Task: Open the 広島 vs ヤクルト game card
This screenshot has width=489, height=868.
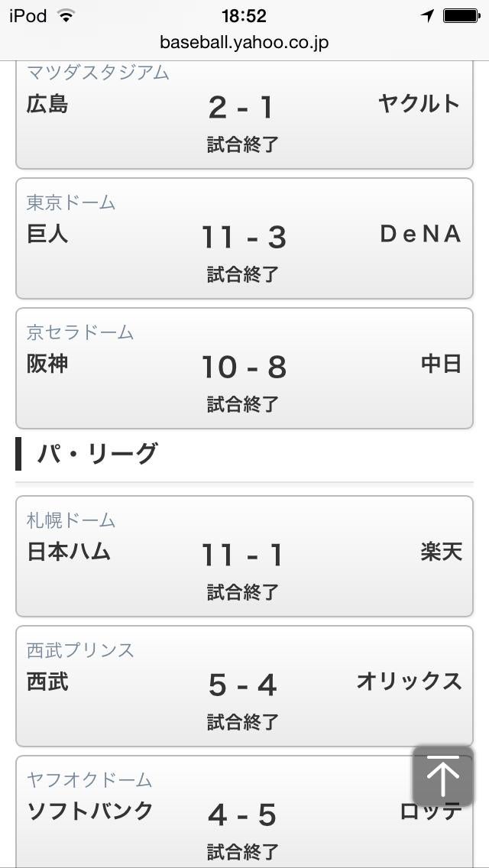Action: point(244,115)
